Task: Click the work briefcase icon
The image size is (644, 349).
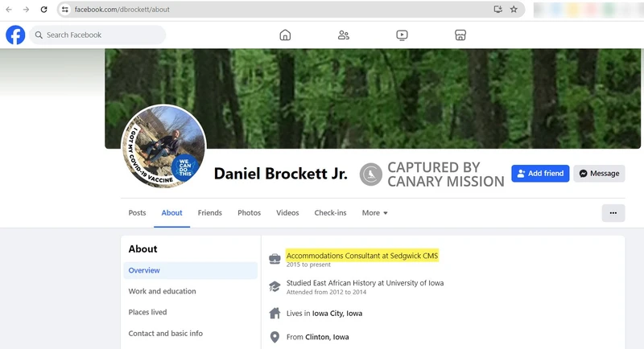Action: (275, 259)
